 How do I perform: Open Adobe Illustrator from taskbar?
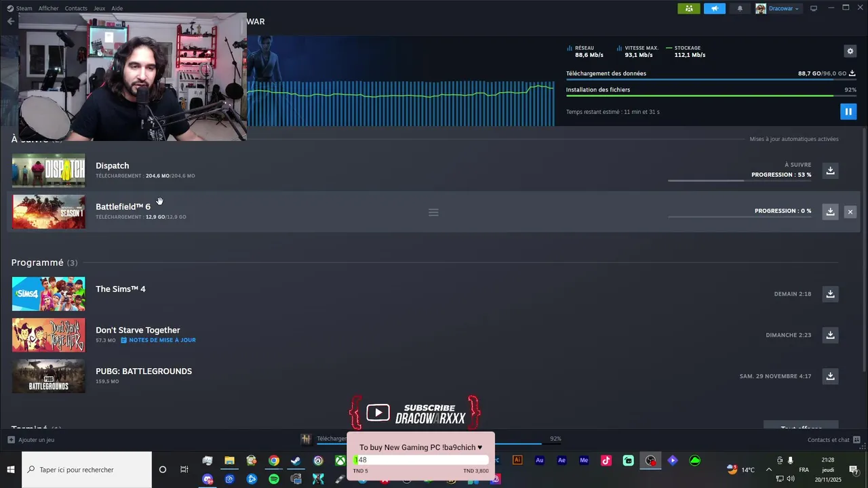point(517,460)
